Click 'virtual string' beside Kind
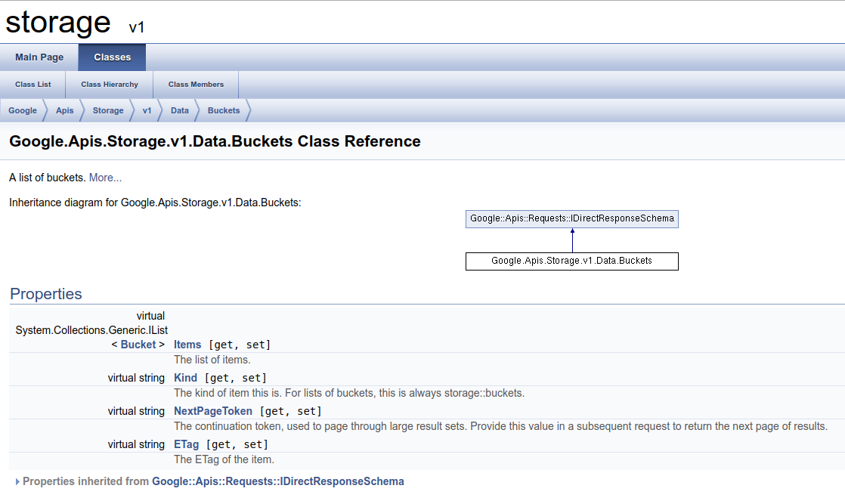 (x=136, y=378)
